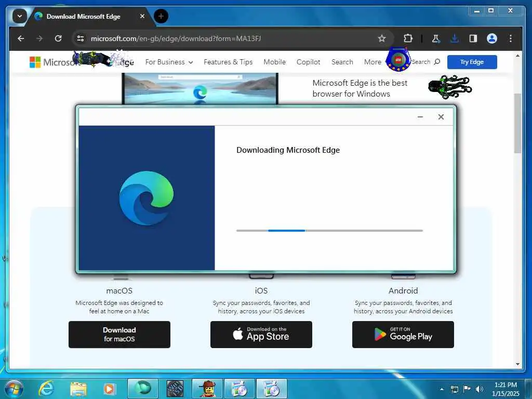Open Windows Media Player in taskbar
This screenshot has width=532, height=399.
click(x=109, y=389)
